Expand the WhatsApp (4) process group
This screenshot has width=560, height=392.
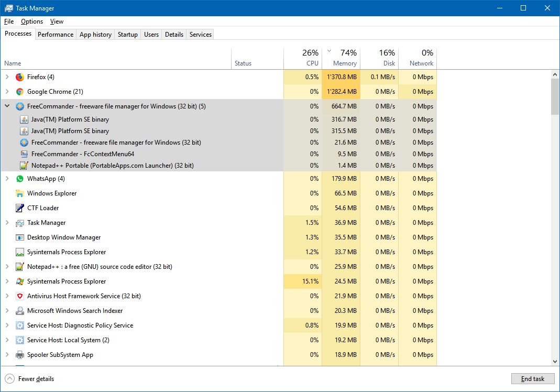pos(7,178)
